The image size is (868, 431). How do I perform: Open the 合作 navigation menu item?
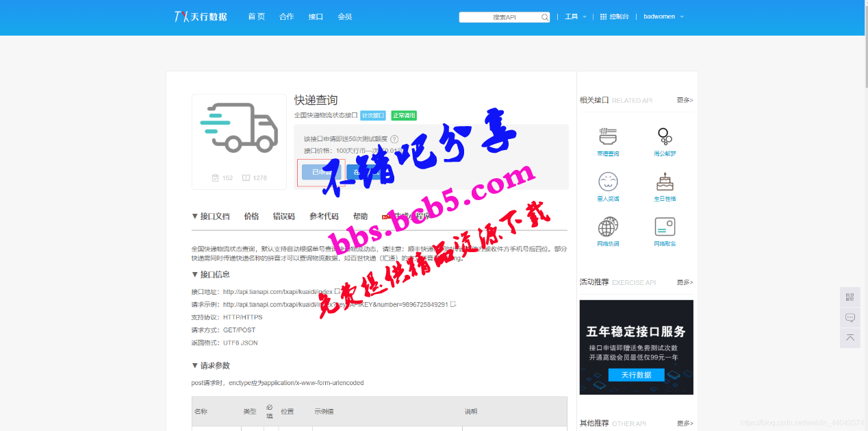(286, 16)
